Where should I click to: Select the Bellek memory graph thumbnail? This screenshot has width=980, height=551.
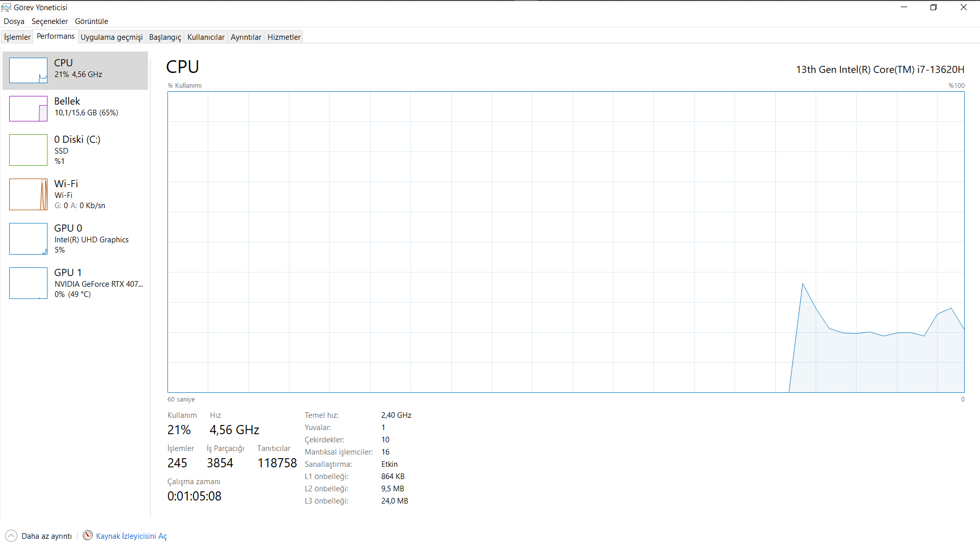tap(28, 109)
